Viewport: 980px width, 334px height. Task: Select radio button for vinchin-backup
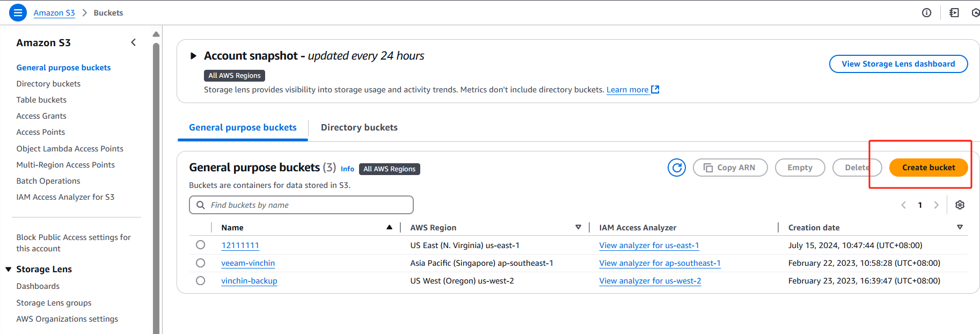[201, 281]
